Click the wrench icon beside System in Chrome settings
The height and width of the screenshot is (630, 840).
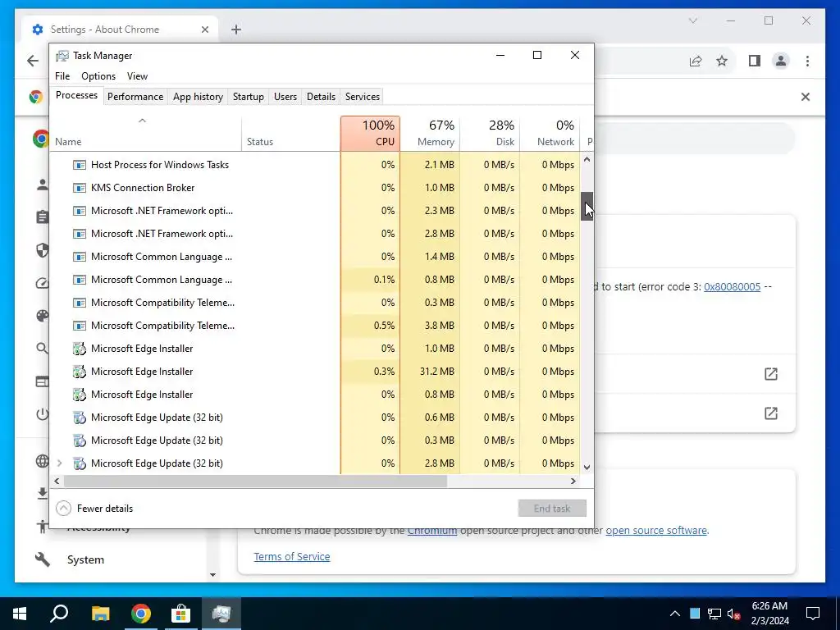(x=43, y=559)
